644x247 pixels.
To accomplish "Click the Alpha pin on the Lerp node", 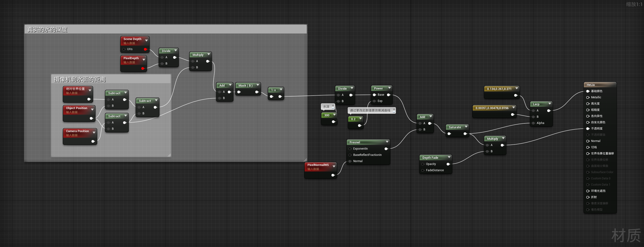I will (534, 123).
